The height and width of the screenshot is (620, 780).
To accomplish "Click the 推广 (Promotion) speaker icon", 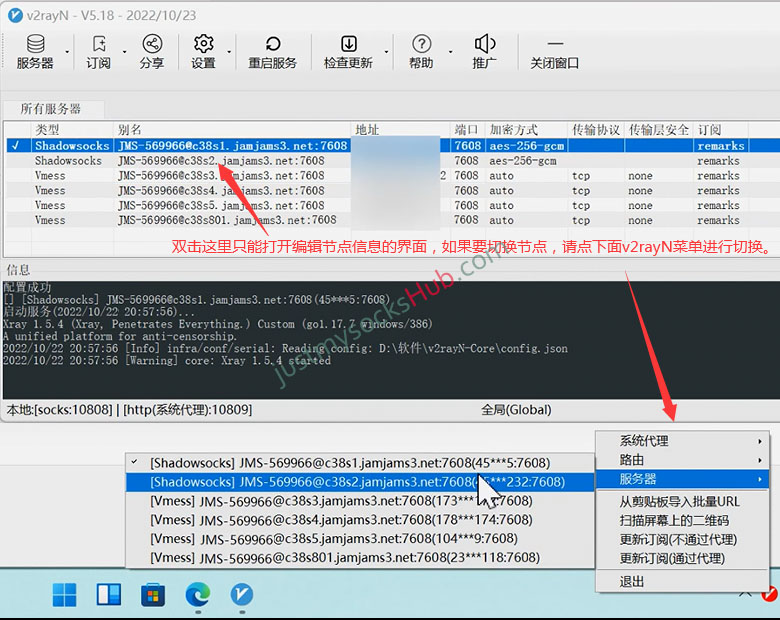I will click(485, 52).
